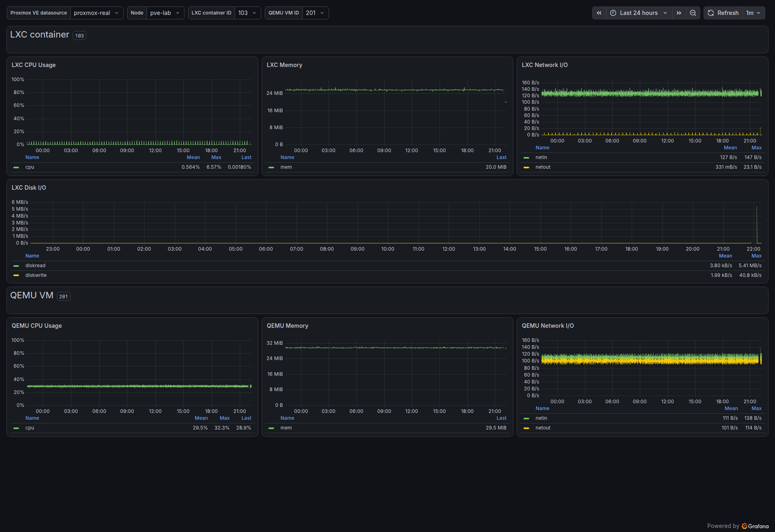The width and height of the screenshot is (775, 532).
Task: Sort QEMU Memory legend by Name column
Action: pos(287,418)
